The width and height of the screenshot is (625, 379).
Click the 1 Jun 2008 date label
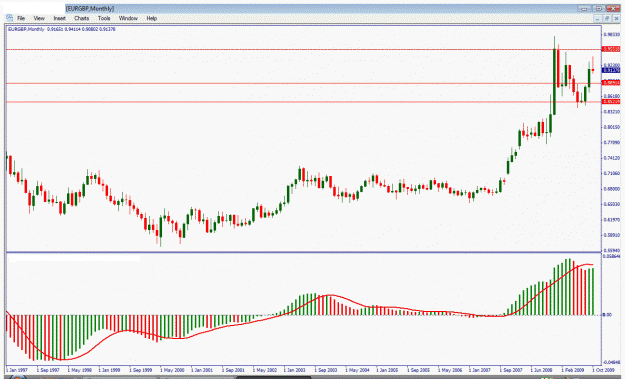pyautogui.click(x=541, y=370)
